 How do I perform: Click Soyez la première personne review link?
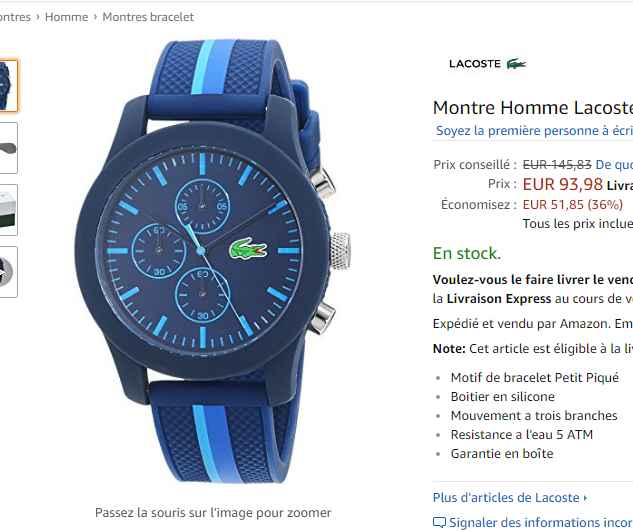pos(534,130)
